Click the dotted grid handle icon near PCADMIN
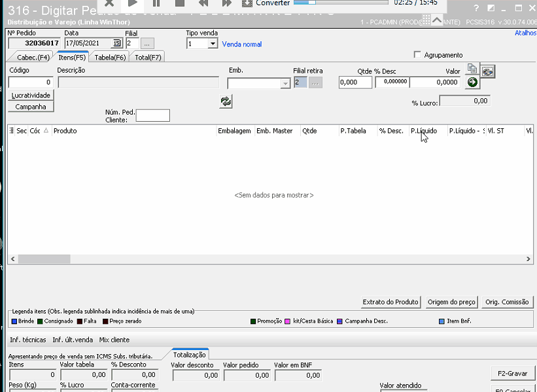This screenshot has height=392, width=537. click(426, 20)
